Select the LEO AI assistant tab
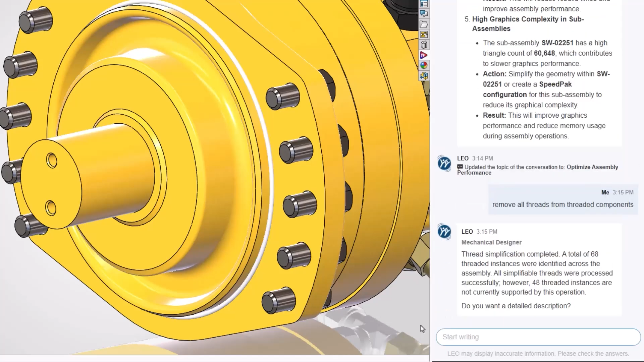The image size is (644, 362). click(x=424, y=55)
